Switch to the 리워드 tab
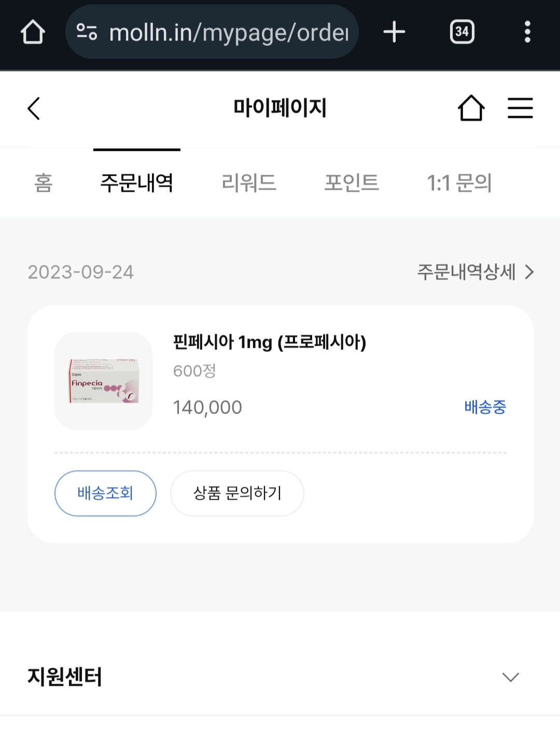This screenshot has height=746, width=560. point(249,183)
